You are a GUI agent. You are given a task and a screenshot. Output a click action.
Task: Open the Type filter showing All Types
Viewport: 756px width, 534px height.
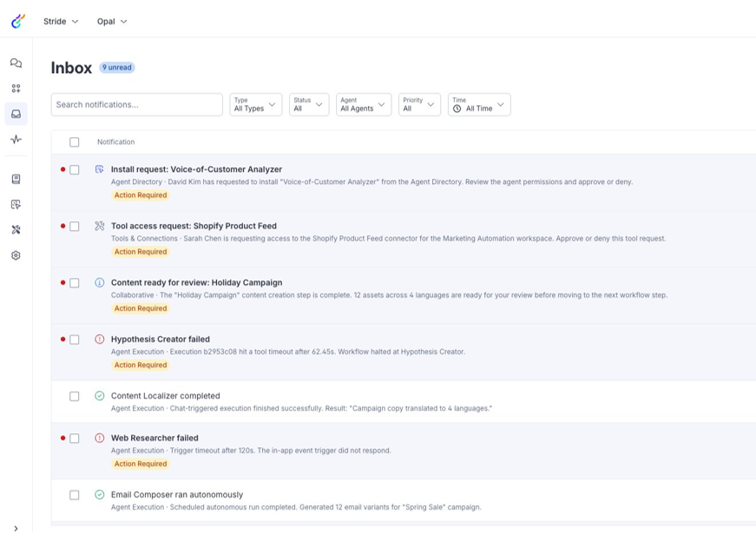pyautogui.click(x=255, y=103)
